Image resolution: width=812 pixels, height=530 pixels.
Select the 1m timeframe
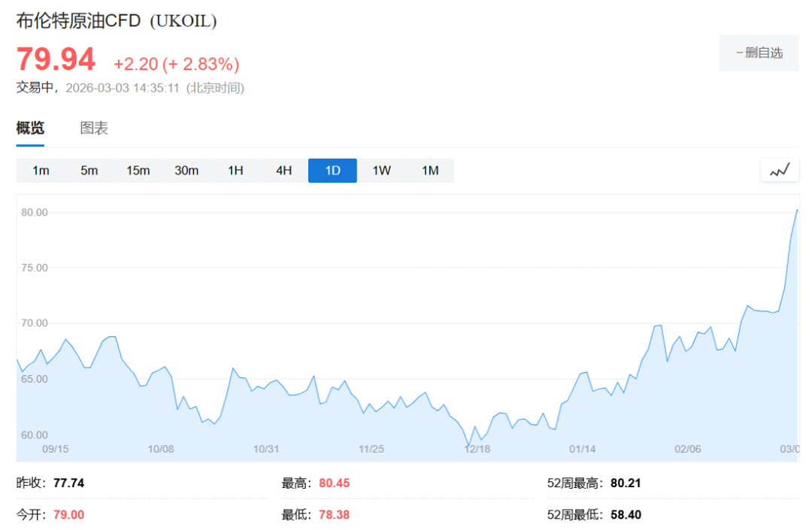click(x=41, y=171)
